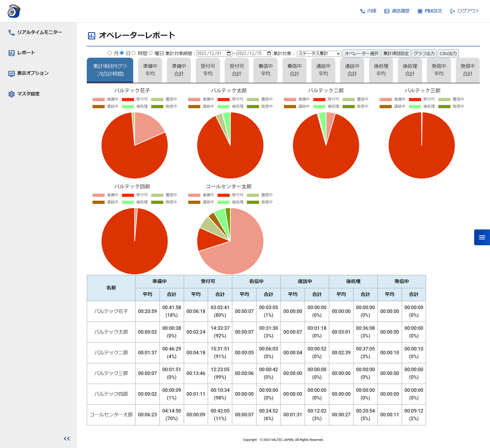Screen dimensions: 490x448
Task: Click バルテック花子 name cell in table
Action: [x=111, y=311]
